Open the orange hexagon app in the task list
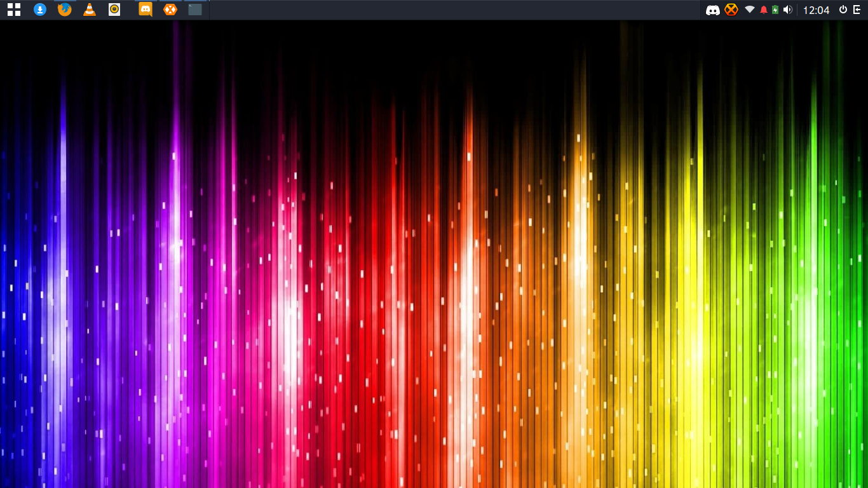 (170, 10)
